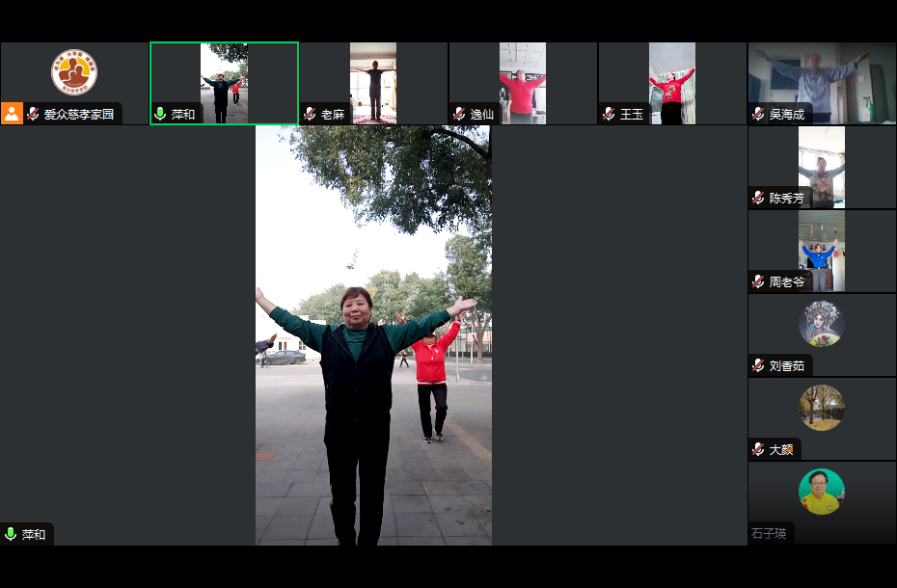Click the muted mic icon next to 刘香茹
The height and width of the screenshot is (588, 897).
pos(758,366)
